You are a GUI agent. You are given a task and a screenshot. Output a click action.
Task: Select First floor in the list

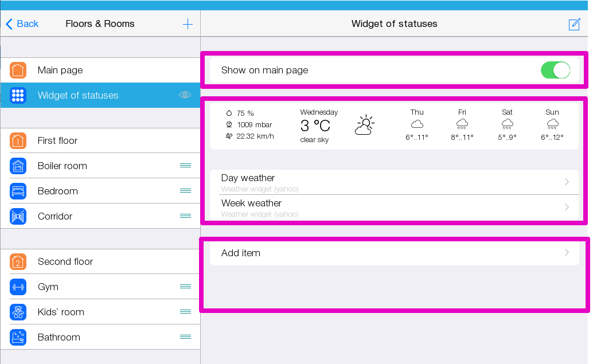pyautogui.click(x=57, y=140)
